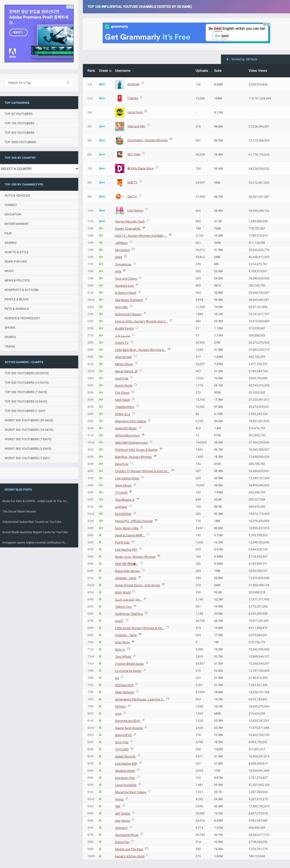Click the AdChoices icon on Adobe ad

tap(68, 7)
